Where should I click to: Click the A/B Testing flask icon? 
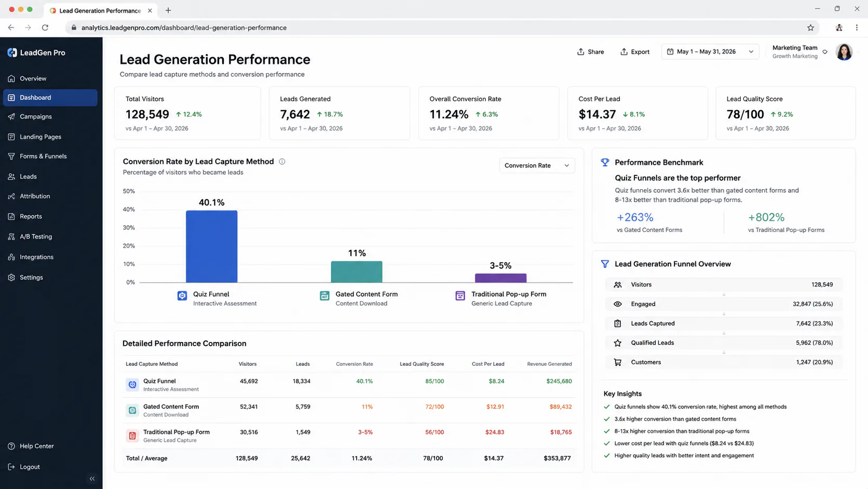point(11,236)
